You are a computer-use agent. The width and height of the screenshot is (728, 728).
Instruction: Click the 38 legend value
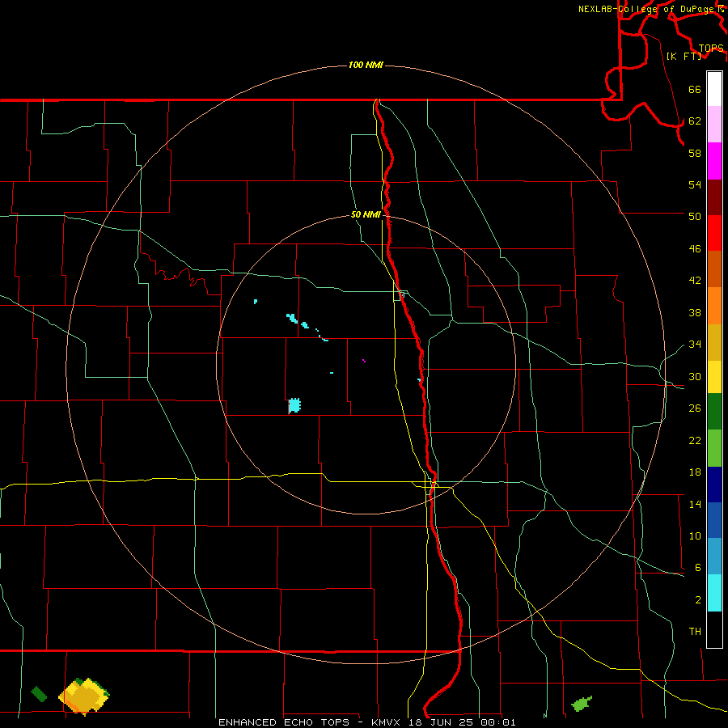[x=695, y=312]
